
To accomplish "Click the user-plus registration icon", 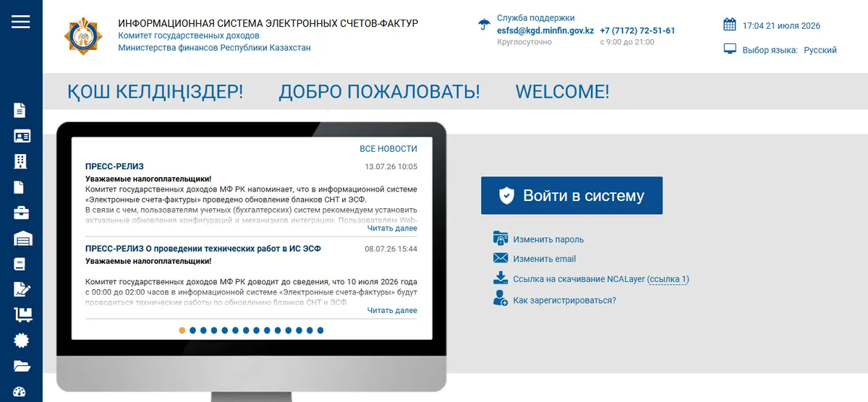I will (x=501, y=298).
